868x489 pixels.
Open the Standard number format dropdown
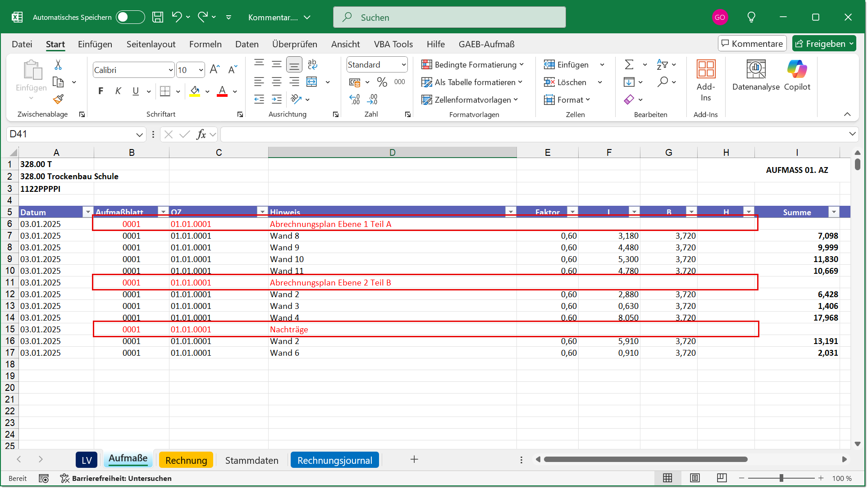click(x=404, y=65)
